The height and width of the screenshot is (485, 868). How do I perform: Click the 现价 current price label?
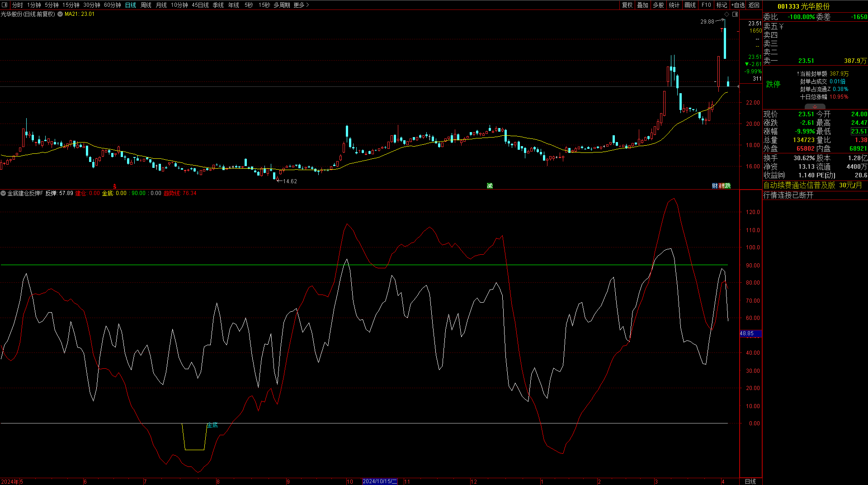point(771,114)
